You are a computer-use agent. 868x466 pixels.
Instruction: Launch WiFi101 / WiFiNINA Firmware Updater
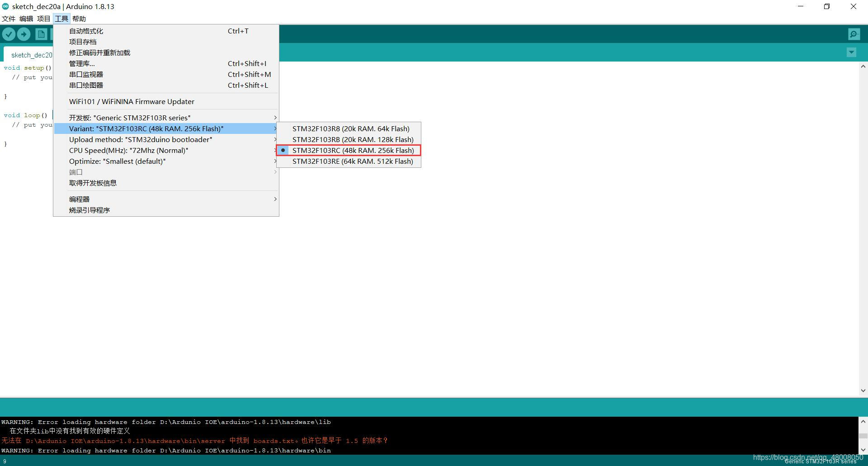(x=166, y=101)
